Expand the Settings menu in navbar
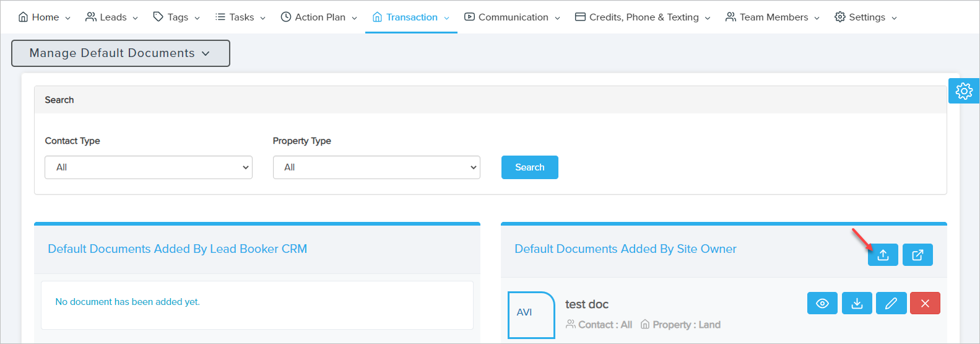The height and width of the screenshot is (344, 980). [x=865, y=17]
